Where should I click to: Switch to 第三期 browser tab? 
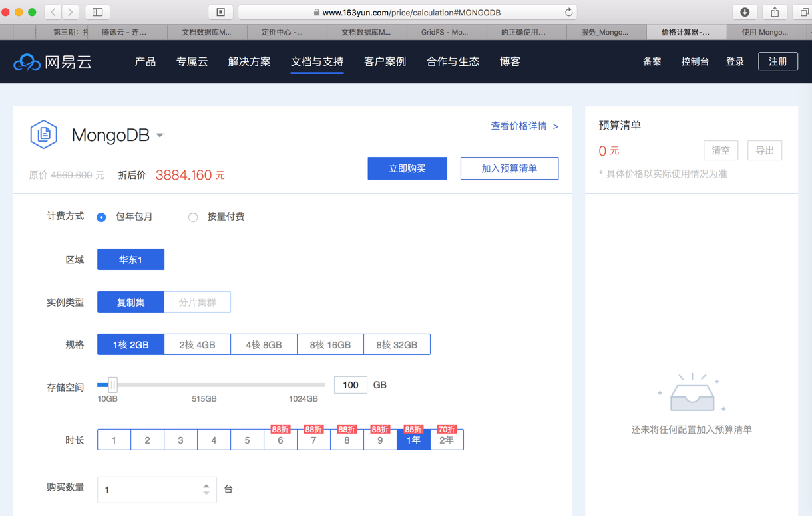61,32
